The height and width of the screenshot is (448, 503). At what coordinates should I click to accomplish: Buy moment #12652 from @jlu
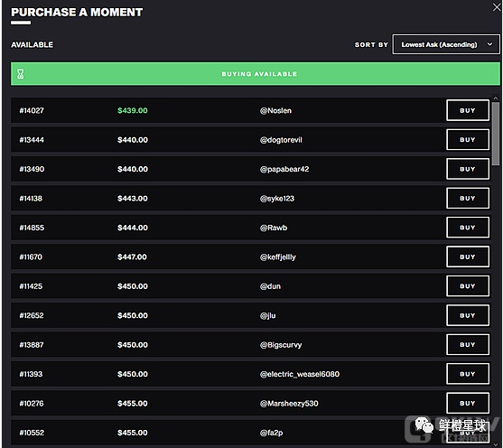468,315
